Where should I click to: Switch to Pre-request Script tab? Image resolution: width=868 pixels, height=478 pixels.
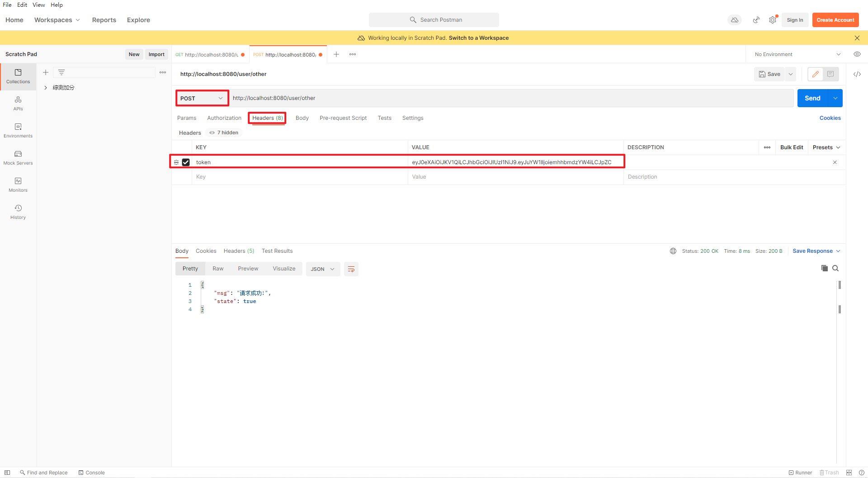coord(343,118)
